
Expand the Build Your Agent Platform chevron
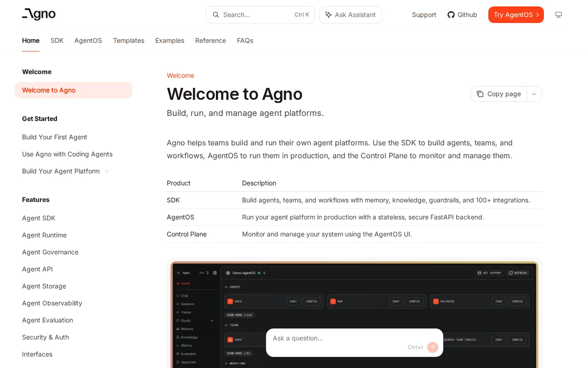[x=107, y=171]
